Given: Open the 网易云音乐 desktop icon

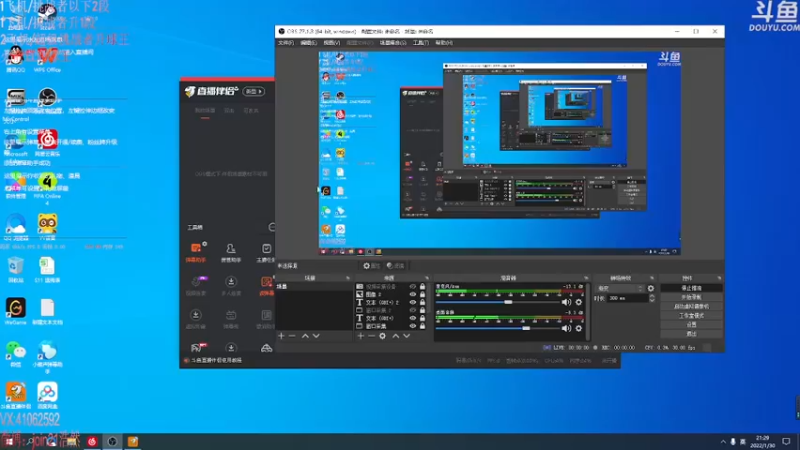Looking at the screenshot, I should 47,143.
